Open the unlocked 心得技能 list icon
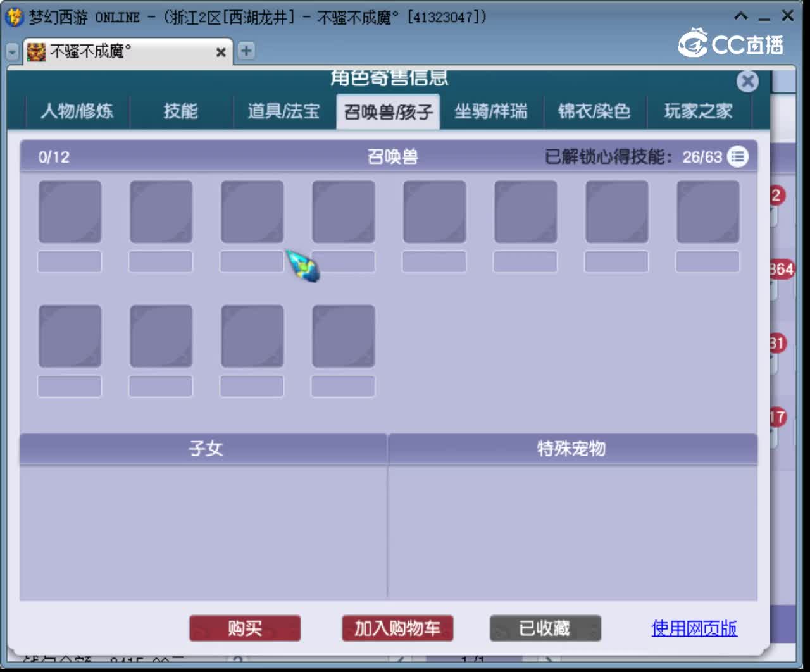This screenshot has height=672, width=810. 737,156
